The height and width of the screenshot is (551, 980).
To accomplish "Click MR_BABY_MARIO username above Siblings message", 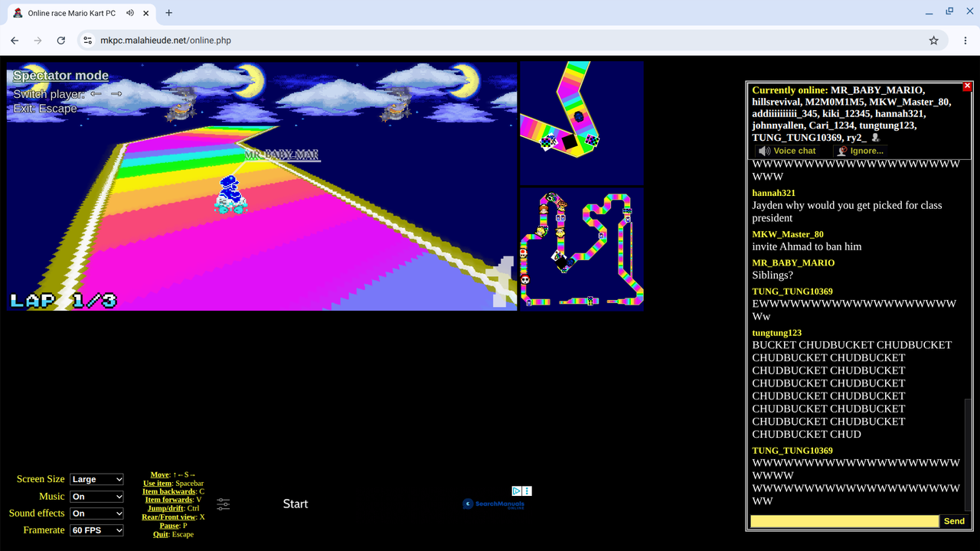I will (793, 262).
